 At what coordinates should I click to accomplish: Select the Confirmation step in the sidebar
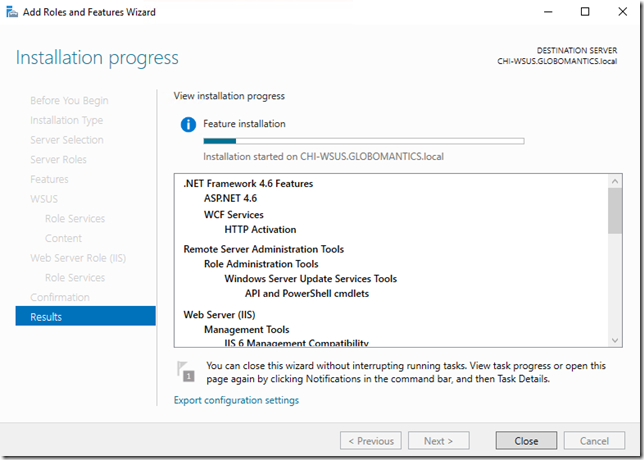pyautogui.click(x=60, y=297)
